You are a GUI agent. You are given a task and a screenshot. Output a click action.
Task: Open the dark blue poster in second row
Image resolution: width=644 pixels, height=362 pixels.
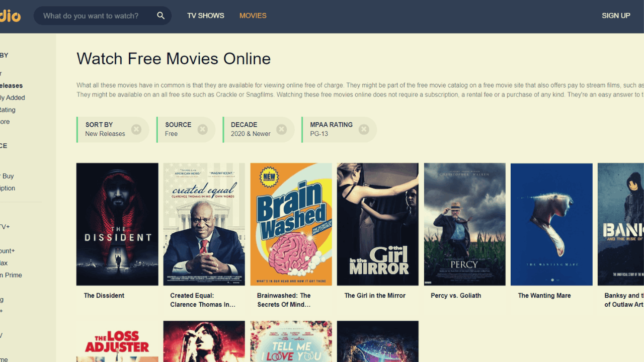(378, 341)
